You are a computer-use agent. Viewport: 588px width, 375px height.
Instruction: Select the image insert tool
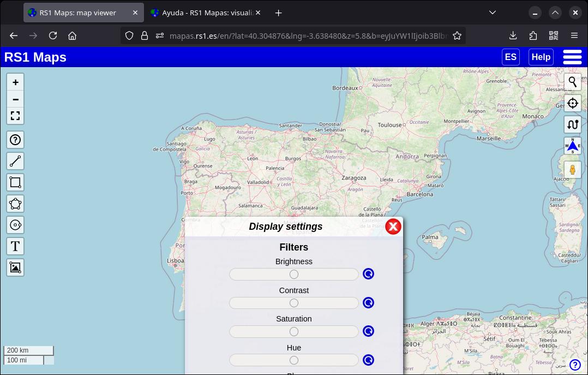click(15, 267)
